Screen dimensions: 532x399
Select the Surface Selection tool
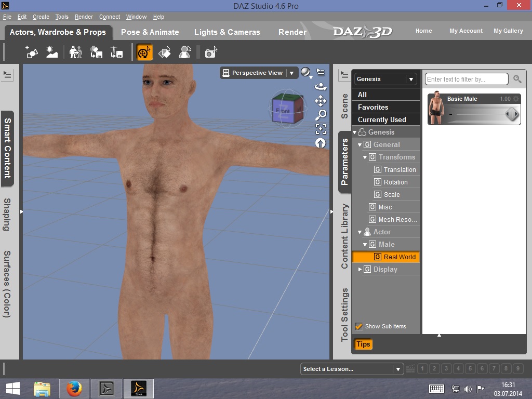[165, 52]
